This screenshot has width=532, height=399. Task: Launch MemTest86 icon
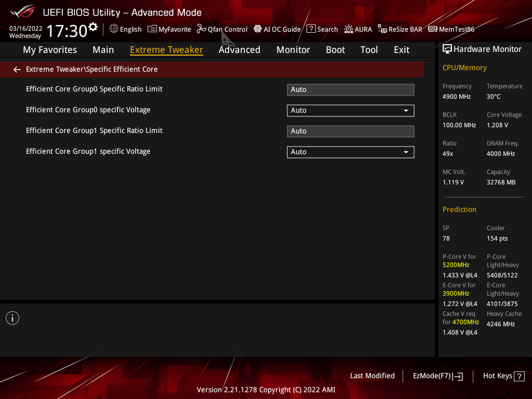[x=433, y=29]
